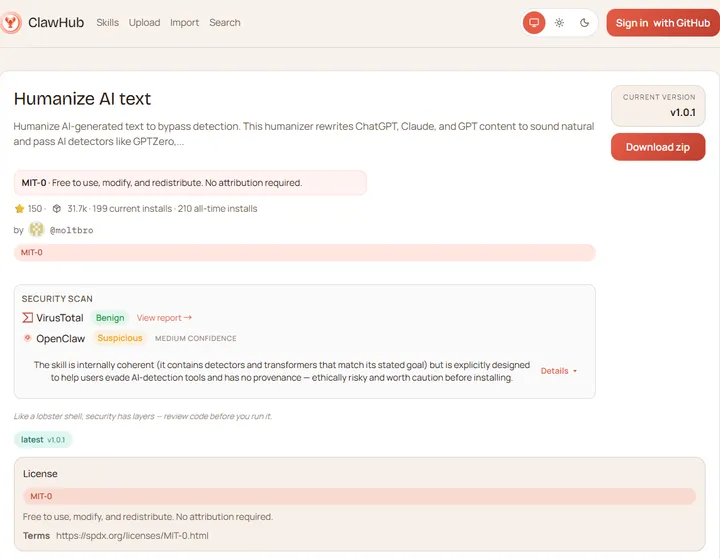Click the Suspicious status badge

coord(120,338)
